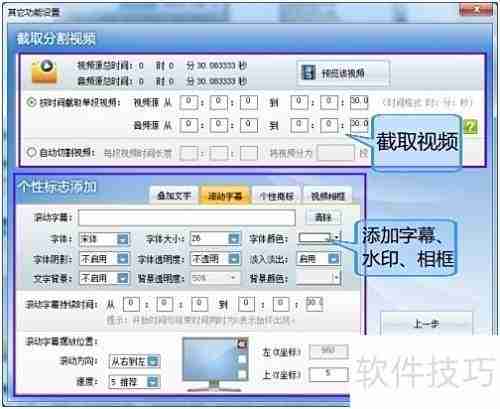Switch to the 个性相框 tab

277,196
